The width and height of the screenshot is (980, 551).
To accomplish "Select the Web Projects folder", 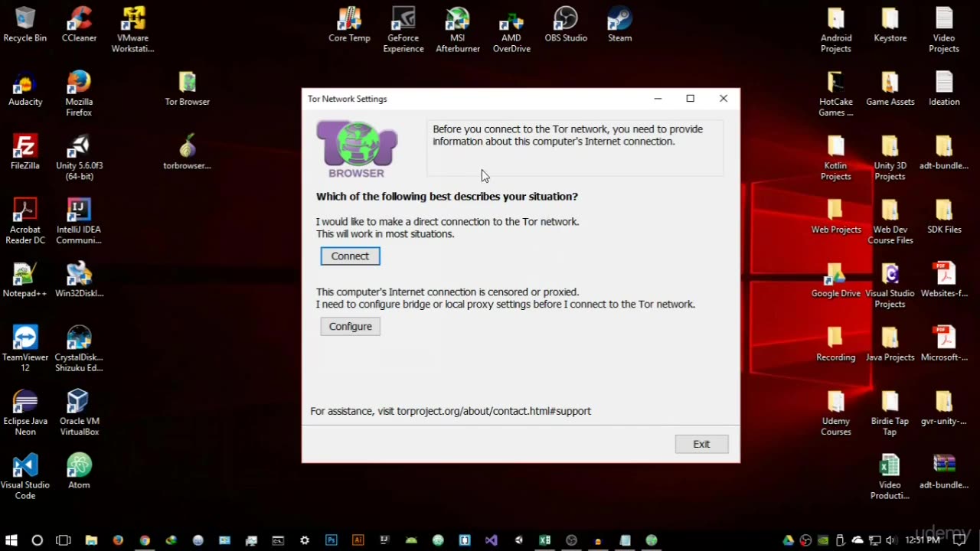I will (836, 216).
